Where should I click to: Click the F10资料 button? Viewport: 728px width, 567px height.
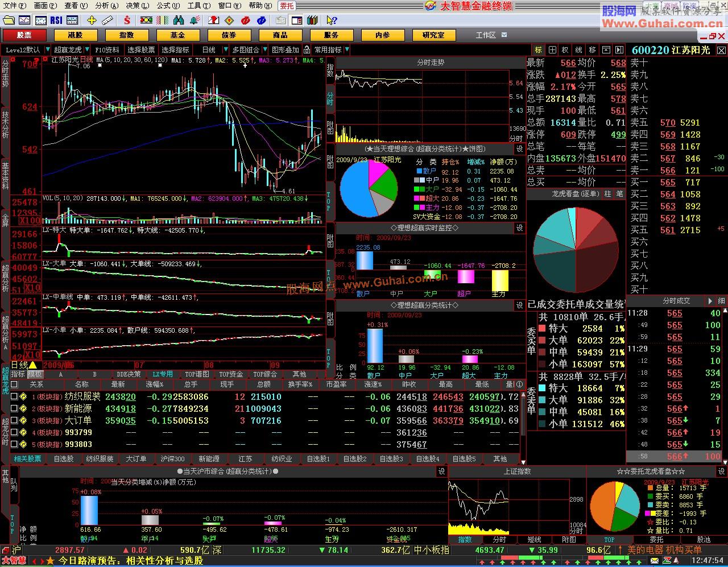pyautogui.click(x=107, y=50)
